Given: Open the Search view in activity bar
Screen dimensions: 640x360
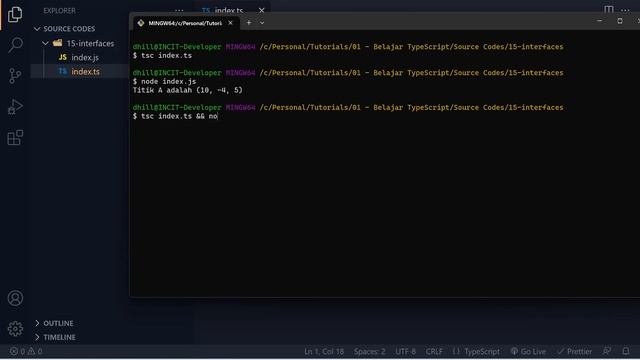Looking at the screenshot, I should click(x=15, y=45).
